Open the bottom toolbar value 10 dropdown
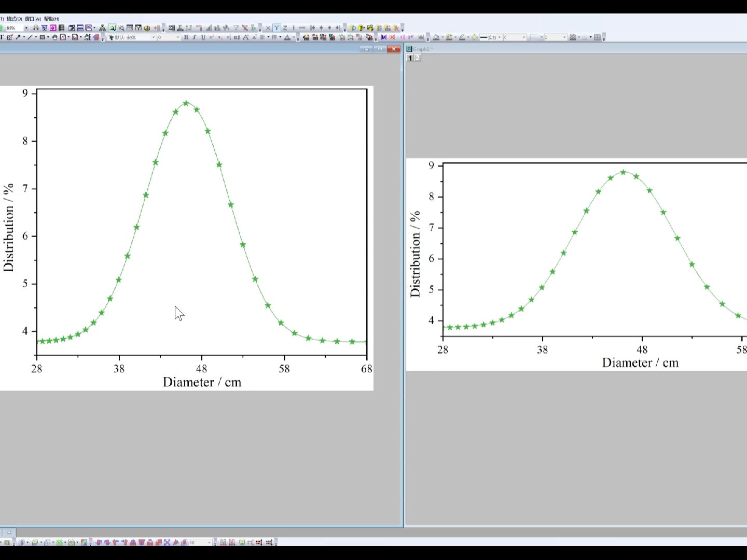747x560 pixels. [209, 542]
